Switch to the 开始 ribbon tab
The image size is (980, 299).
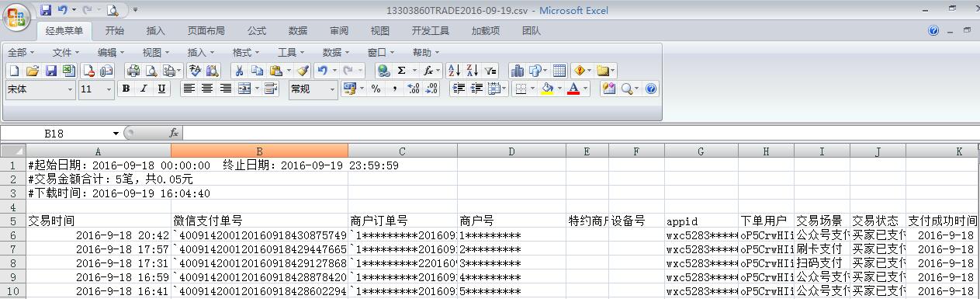point(115,31)
